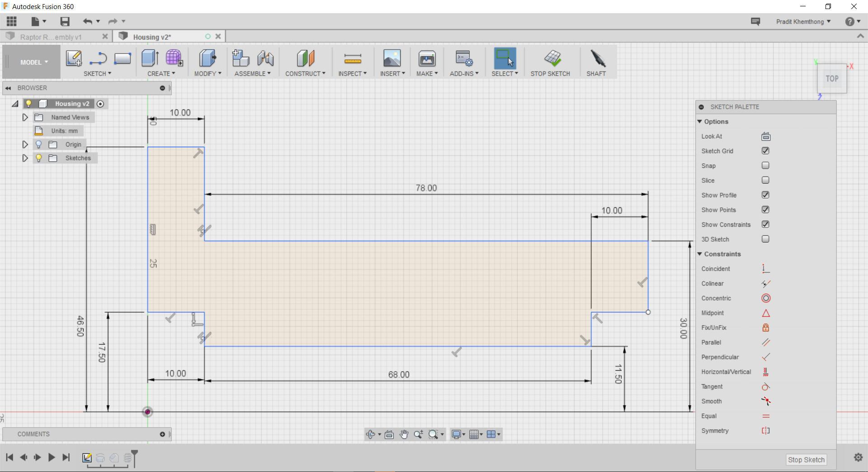Turn on the 3D Sketch checkbox

click(x=766, y=239)
